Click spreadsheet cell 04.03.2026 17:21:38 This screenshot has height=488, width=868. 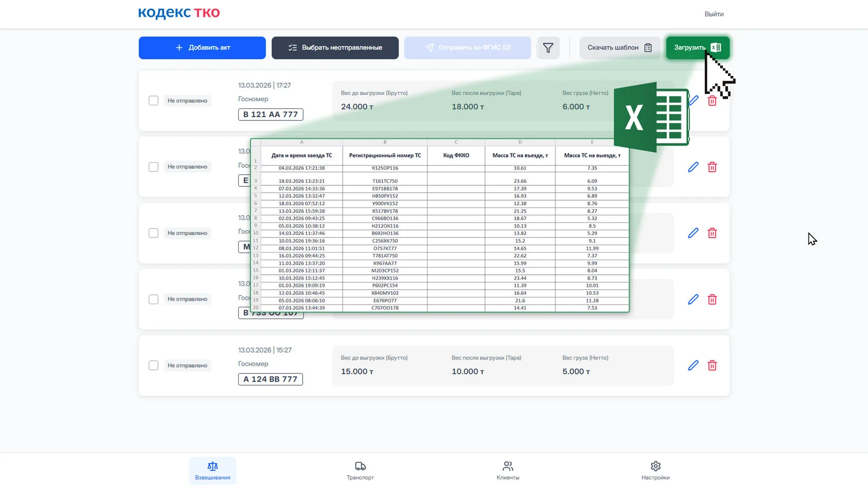point(302,168)
